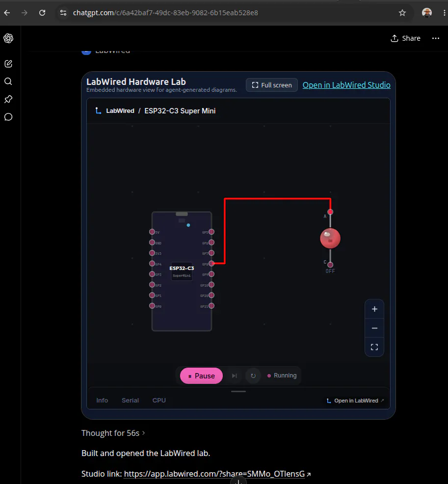The width and height of the screenshot is (448, 484).
Task: Click Open in LabWired bottom link
Action: [x=355, y=401]
